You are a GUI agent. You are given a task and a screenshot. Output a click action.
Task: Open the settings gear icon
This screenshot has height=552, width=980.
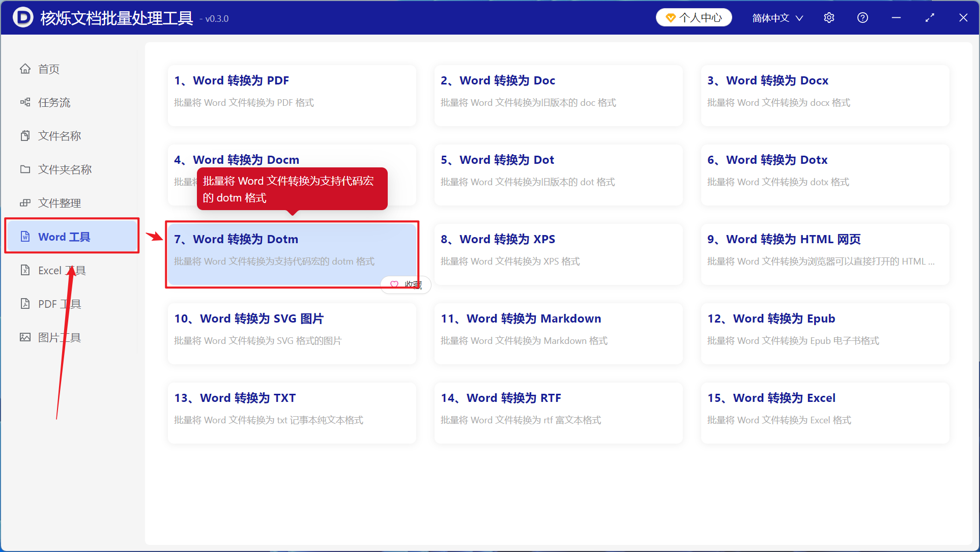tap(829, 18)
